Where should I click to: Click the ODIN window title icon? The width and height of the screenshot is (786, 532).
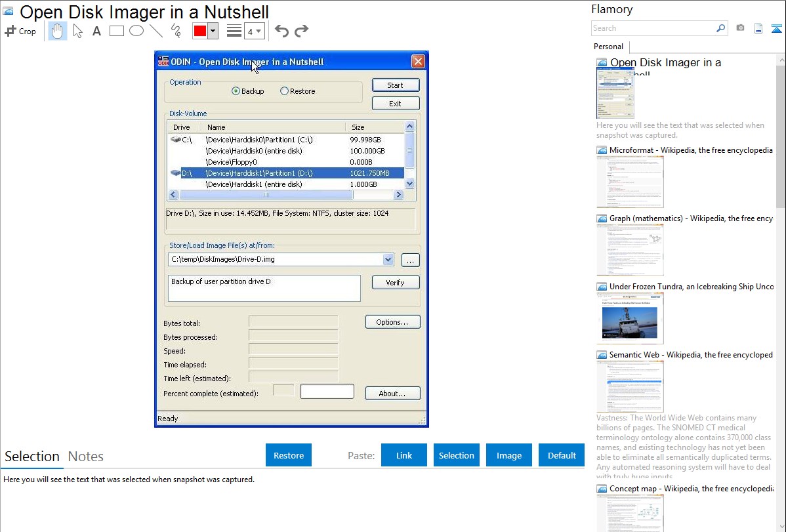point(163,61)
